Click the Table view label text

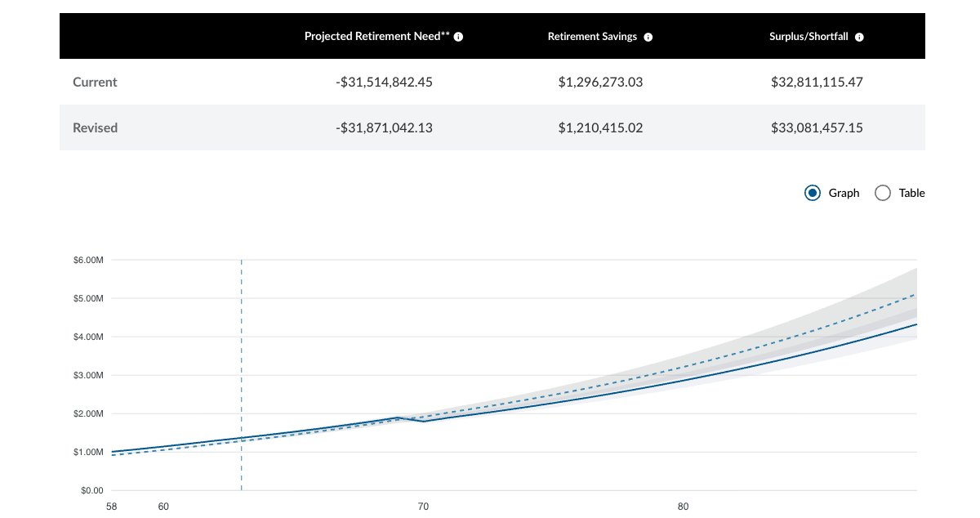pos(911,193)
